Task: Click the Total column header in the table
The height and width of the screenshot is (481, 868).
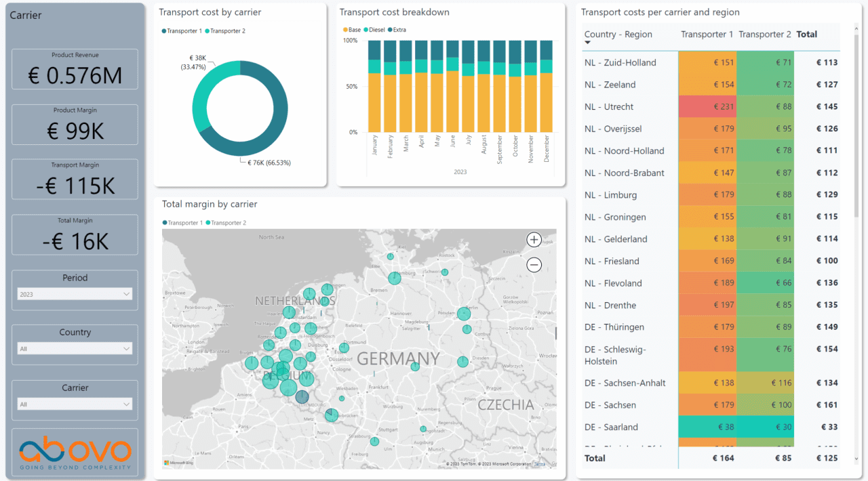Action: point(806,34)
